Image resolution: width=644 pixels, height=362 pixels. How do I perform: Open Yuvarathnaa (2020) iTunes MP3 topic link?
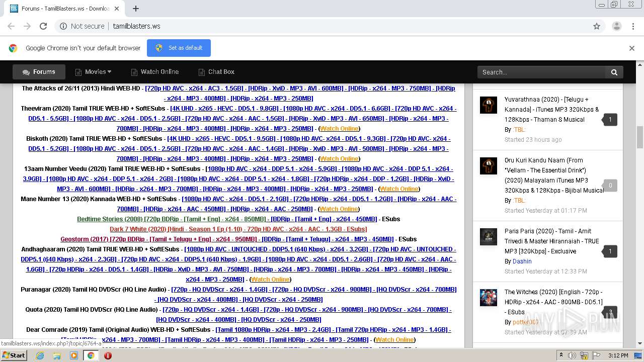[552, 110]
